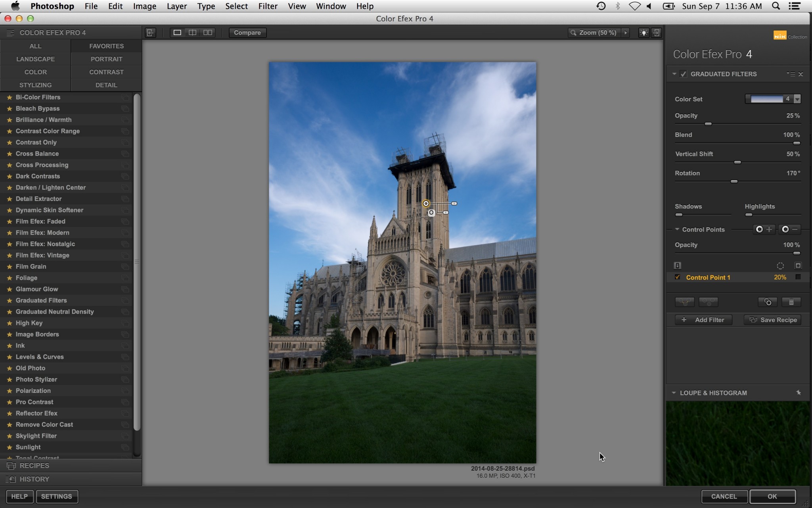Toggle the mask display box for Control Point 1
The image size is (812, 508).
[798, 277]
